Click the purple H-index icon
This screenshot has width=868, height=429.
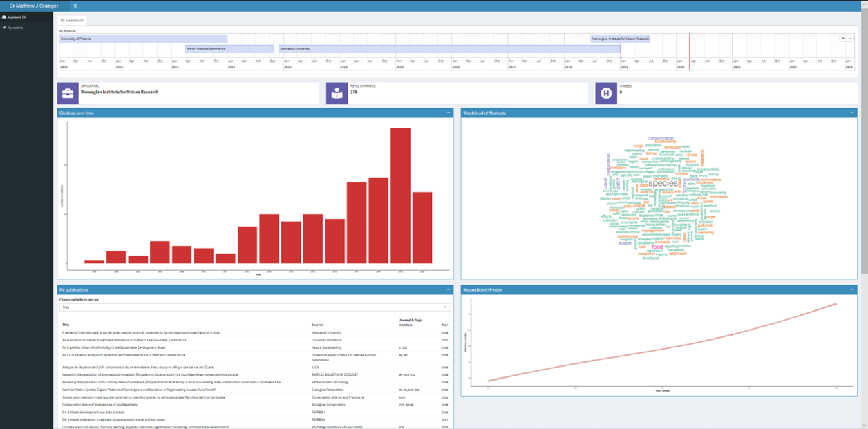point(606,93)
